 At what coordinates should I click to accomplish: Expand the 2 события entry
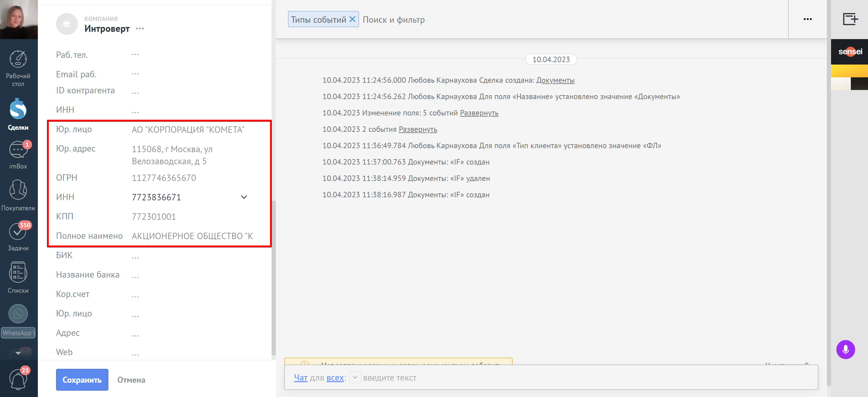[x=417, y=129]
